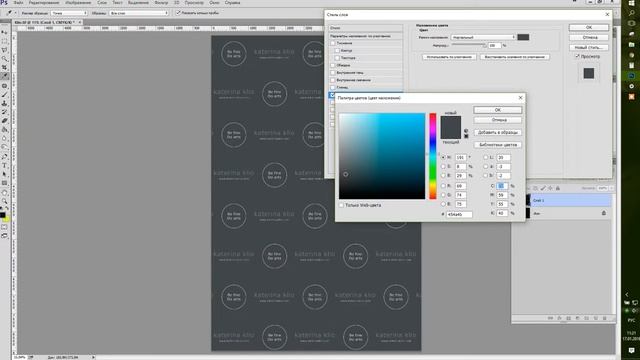Select the S saturation radio button
This screenshot has width=640, height=360.
point(443,167)
